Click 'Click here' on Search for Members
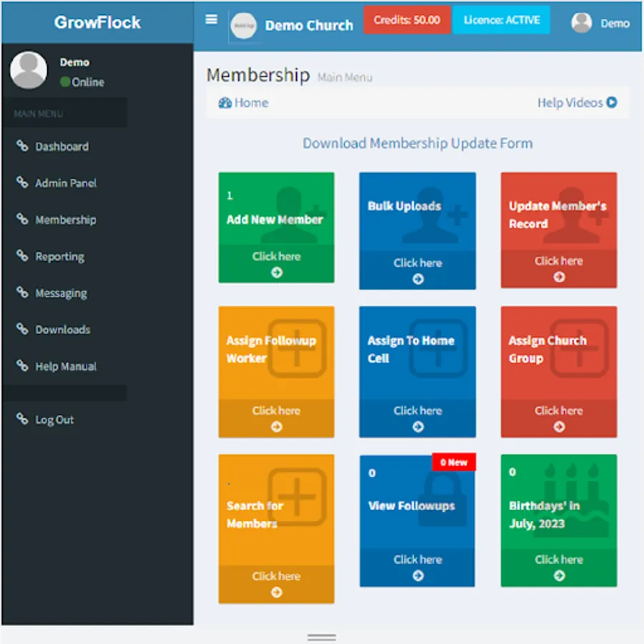This screenshot has width=644, height=644. 276,576
